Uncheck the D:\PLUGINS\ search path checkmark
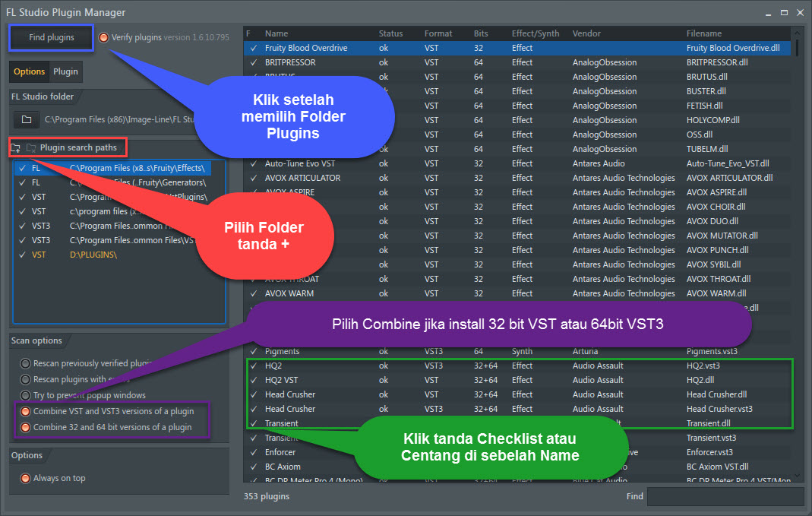Viewport: 812px width, 516px height. (x=22, y=255)
